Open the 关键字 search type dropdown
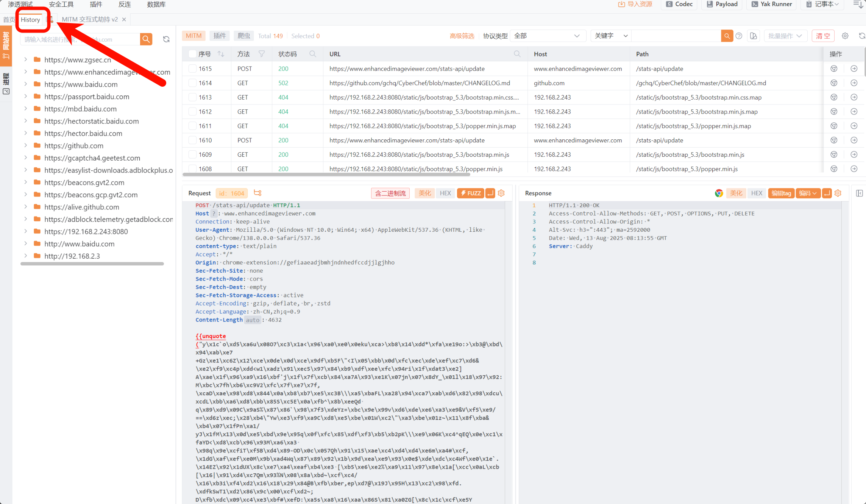Viewport: 866px width, 504px height. click(x=610, y=36)
